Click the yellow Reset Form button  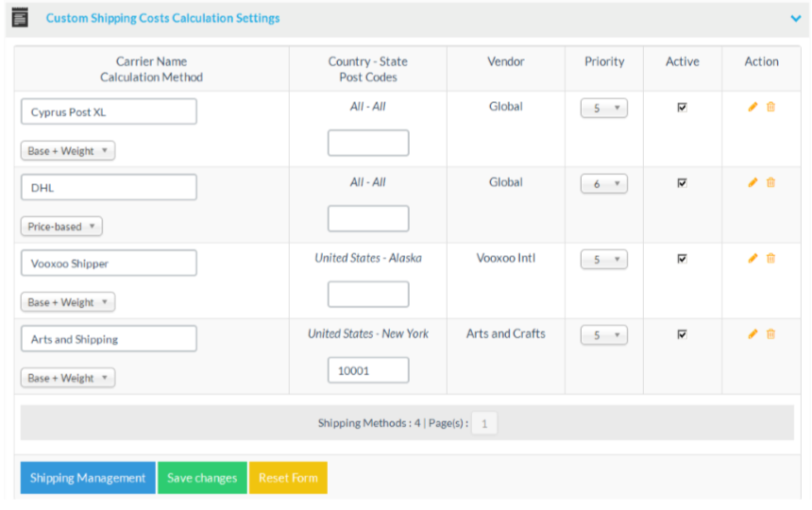pos(288,478)
